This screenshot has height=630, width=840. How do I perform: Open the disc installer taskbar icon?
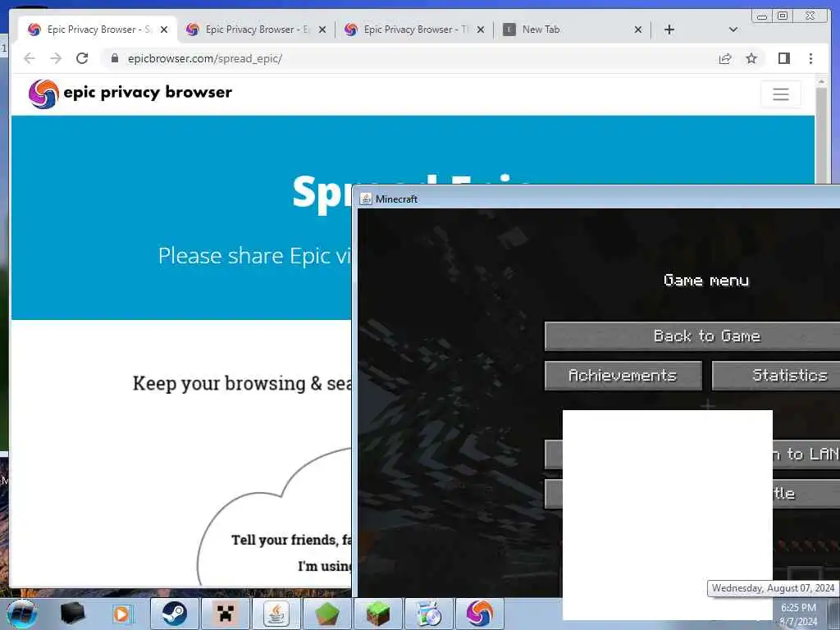tap(428, 614)
